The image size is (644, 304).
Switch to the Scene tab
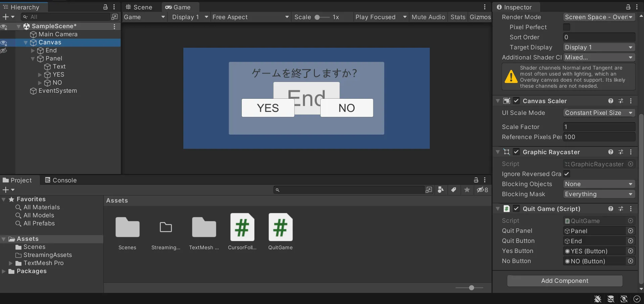click(139, 7)
